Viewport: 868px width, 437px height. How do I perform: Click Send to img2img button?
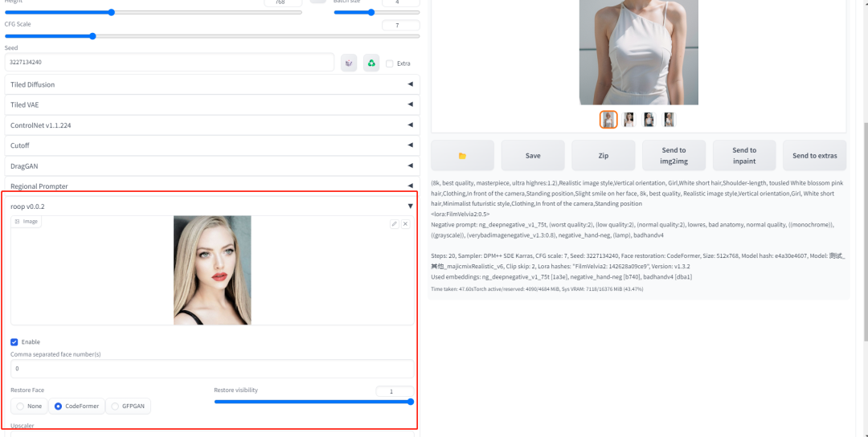pos(674,155)
